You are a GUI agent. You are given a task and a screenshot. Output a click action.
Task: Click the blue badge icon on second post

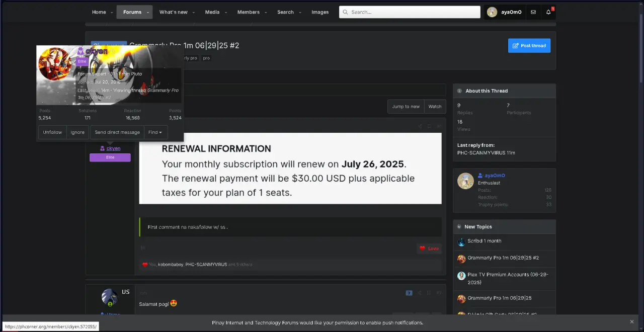(x=409, y=293)
